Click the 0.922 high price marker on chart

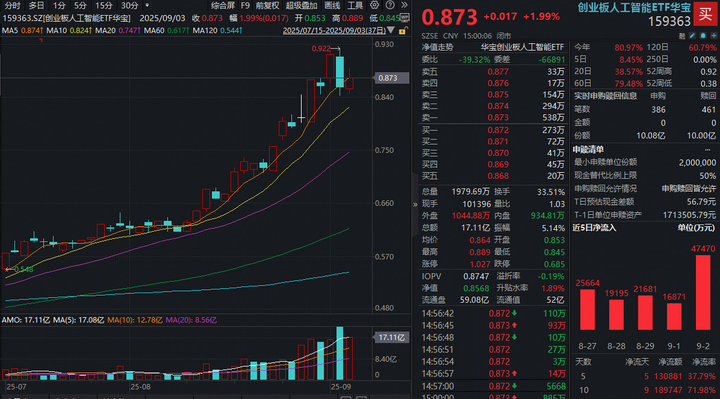[321, 49]
